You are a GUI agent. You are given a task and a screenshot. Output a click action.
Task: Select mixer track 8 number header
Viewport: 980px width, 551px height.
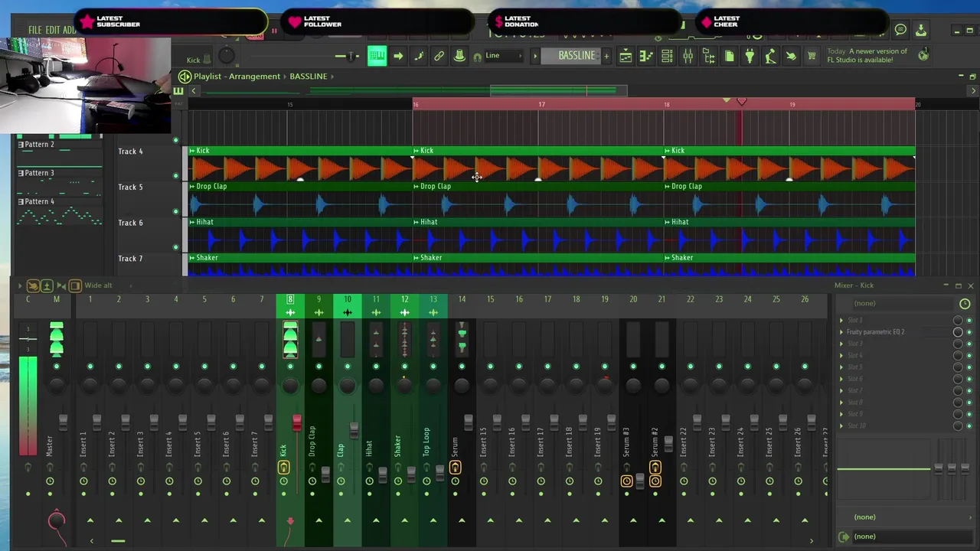(x=290, y=299)
